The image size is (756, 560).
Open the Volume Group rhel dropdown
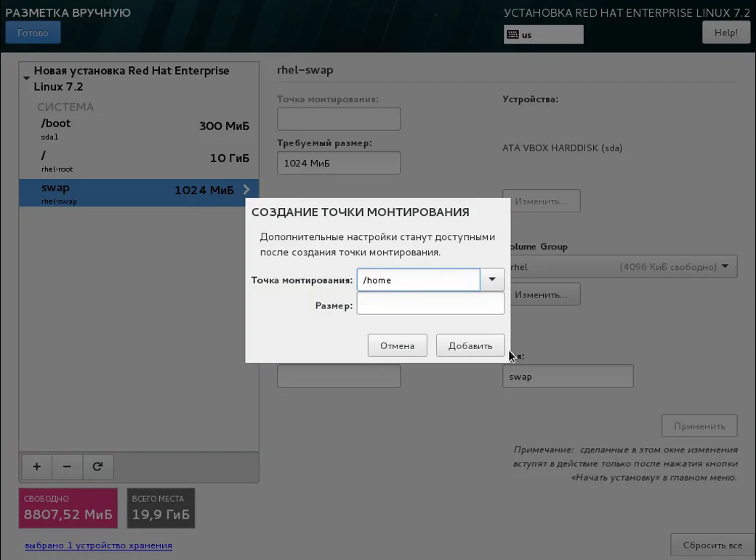point(622,266)
